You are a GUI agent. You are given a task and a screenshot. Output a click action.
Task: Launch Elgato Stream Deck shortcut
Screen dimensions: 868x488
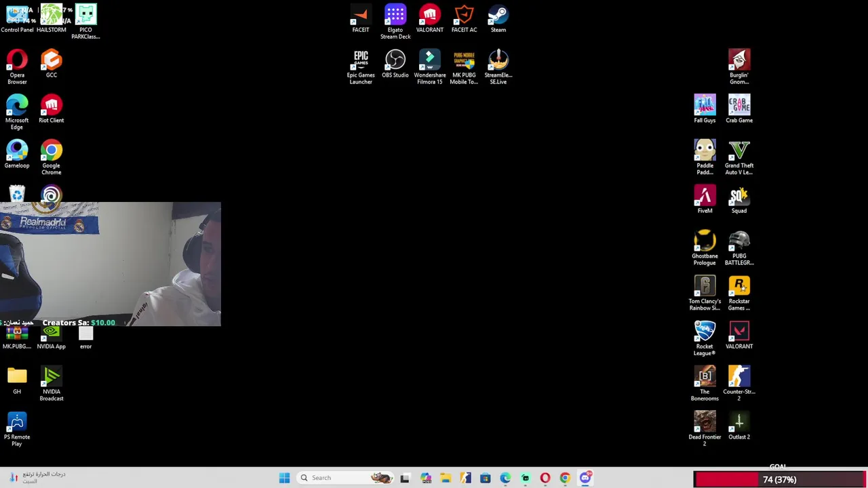pos(395,22)
